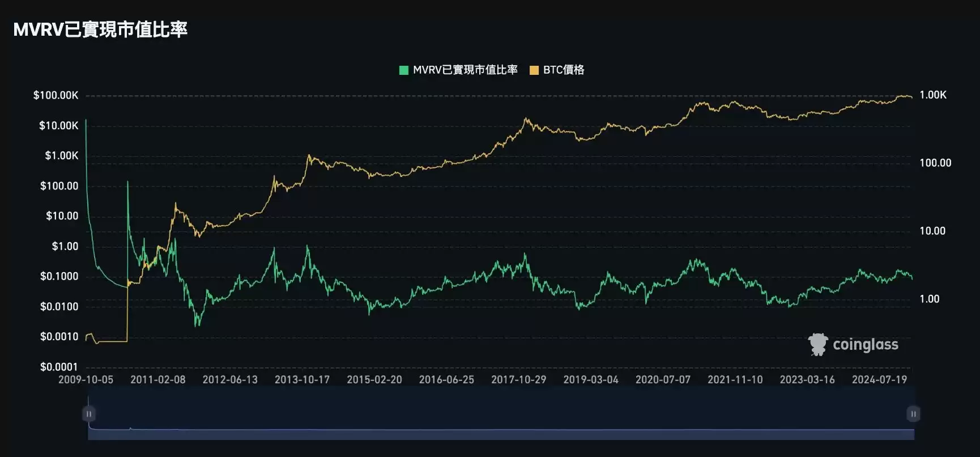Click the chart title MVRV已實現市值比率 at top left
The width and height of the screenshot is (980, 457).
click(x=100, y=29)
